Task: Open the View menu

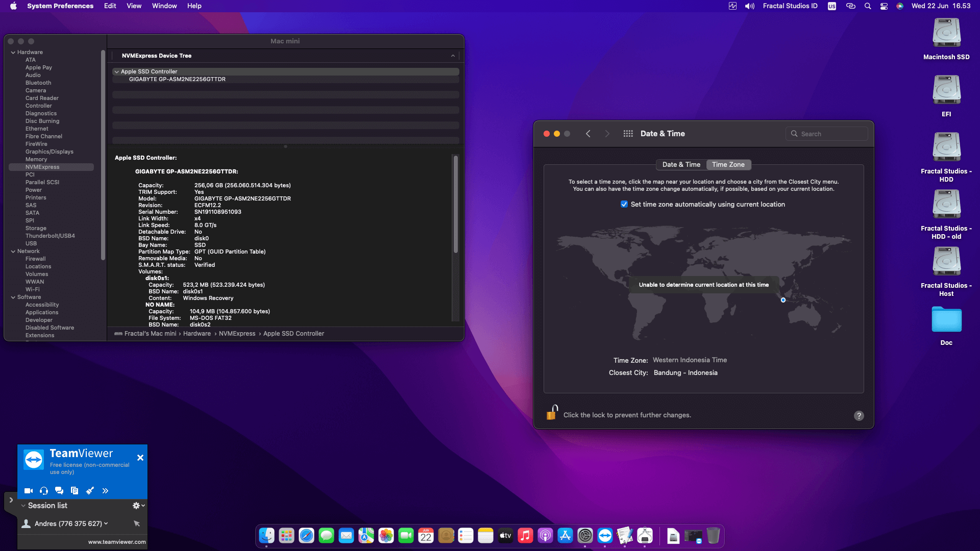Action: tap(134, 6)
